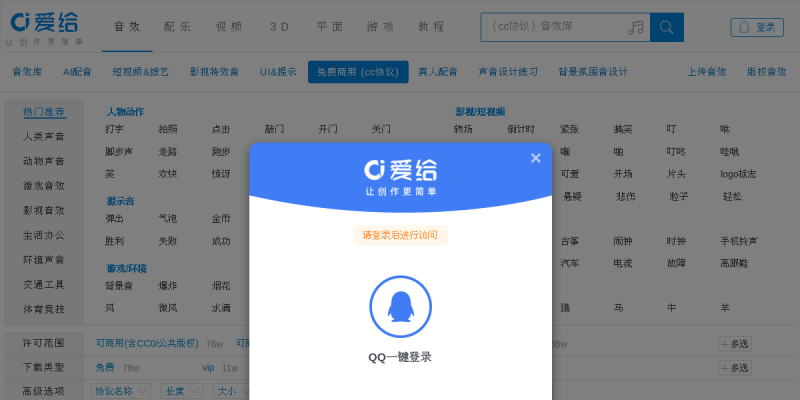The height and width of the screenshot is (400, 800).
Task: Click the 倒计时 sound tag
Action: pos(521,129)
